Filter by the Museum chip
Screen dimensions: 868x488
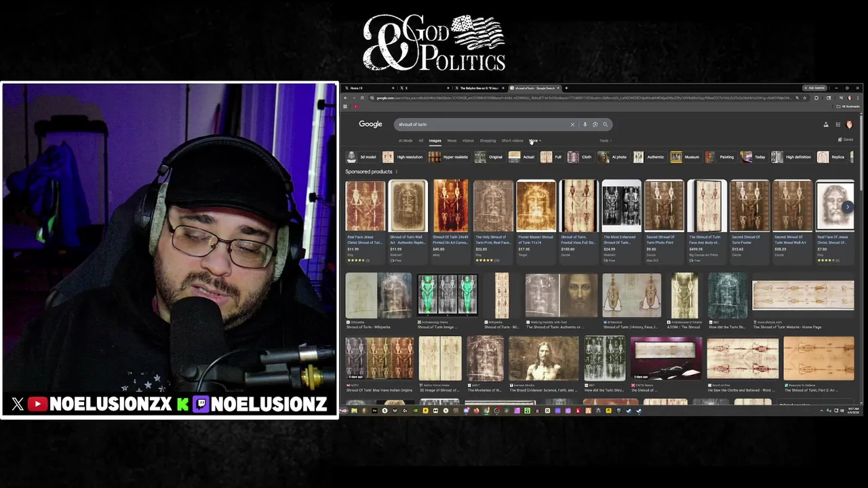(685, 157)
